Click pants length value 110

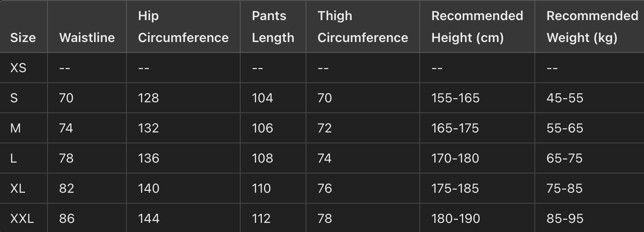click(261, 188)
